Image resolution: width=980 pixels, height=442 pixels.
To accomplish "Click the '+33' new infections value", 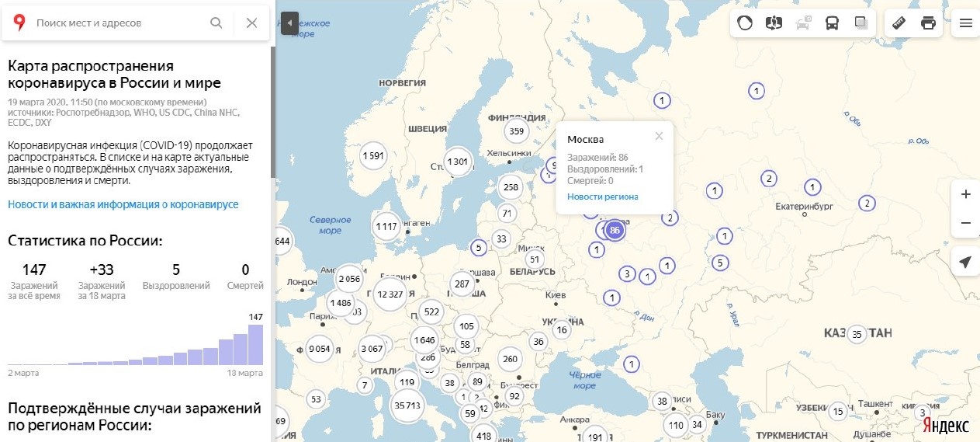I will (x=102, y=270).
